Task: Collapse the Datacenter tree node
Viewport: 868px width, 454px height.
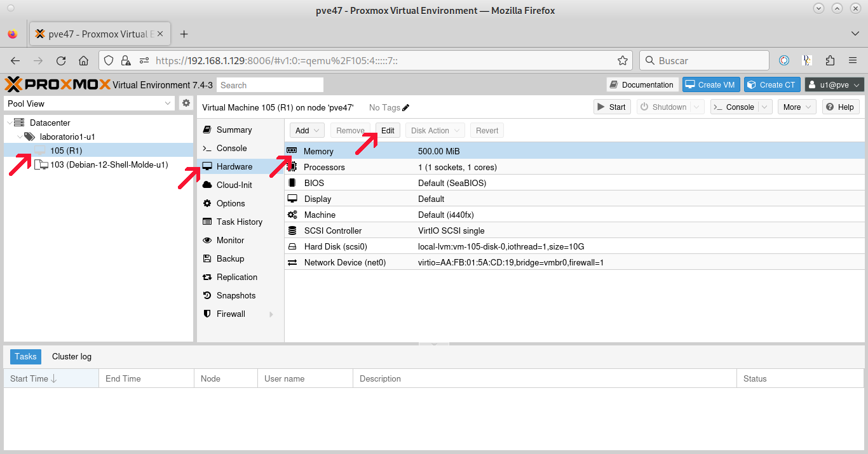Action: point(9,123)
